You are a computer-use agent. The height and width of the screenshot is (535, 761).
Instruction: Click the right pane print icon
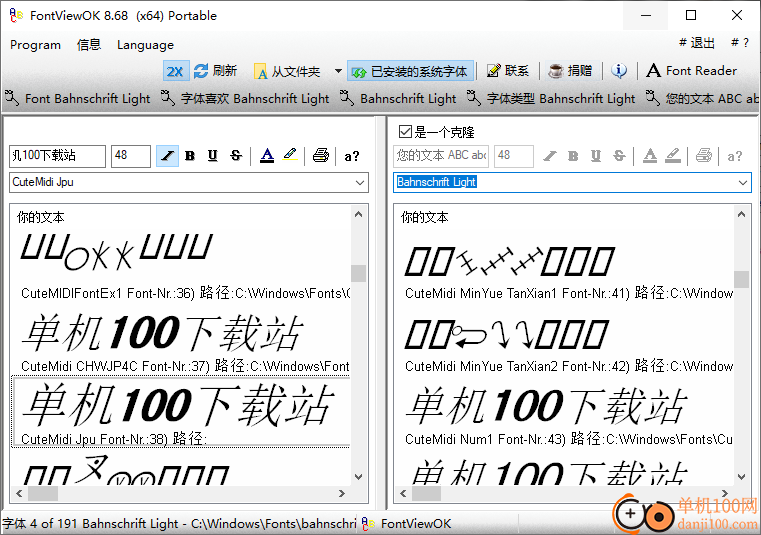tap(703, 156)
